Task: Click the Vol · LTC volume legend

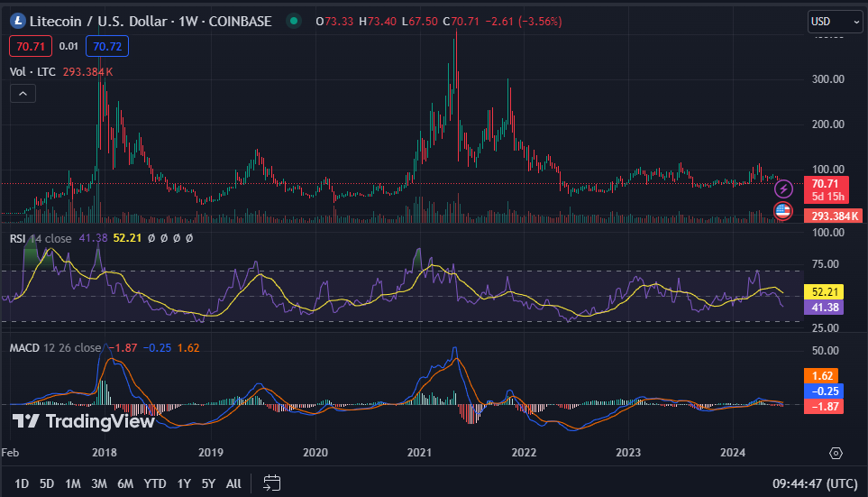Action: pos(33,71)
